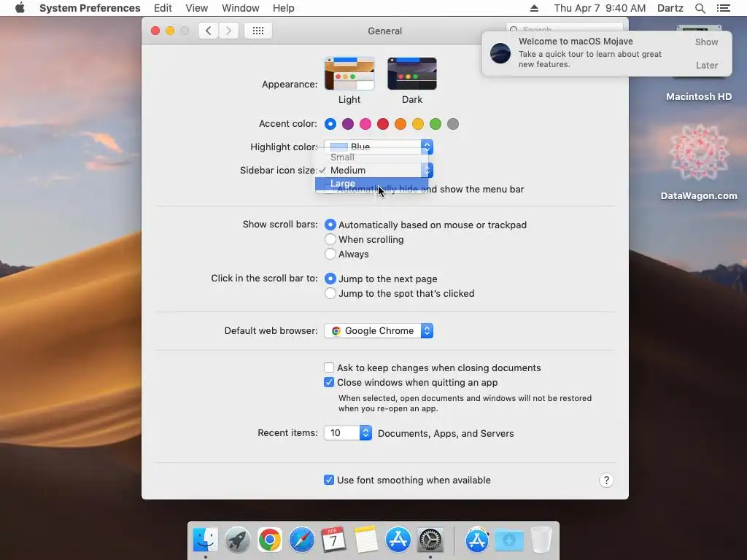Open Calendar icon in the Dock
The image size is (747, 560).
[x=333, y=540]
